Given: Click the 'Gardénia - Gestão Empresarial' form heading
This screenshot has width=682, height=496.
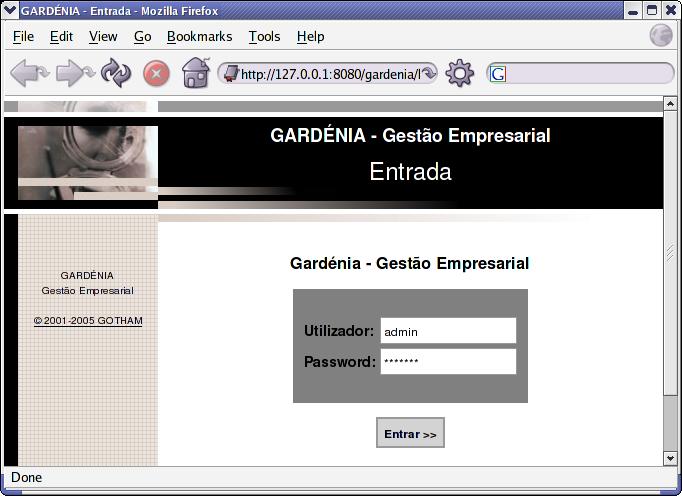Looking at the screenshot, I should (409, 263).
